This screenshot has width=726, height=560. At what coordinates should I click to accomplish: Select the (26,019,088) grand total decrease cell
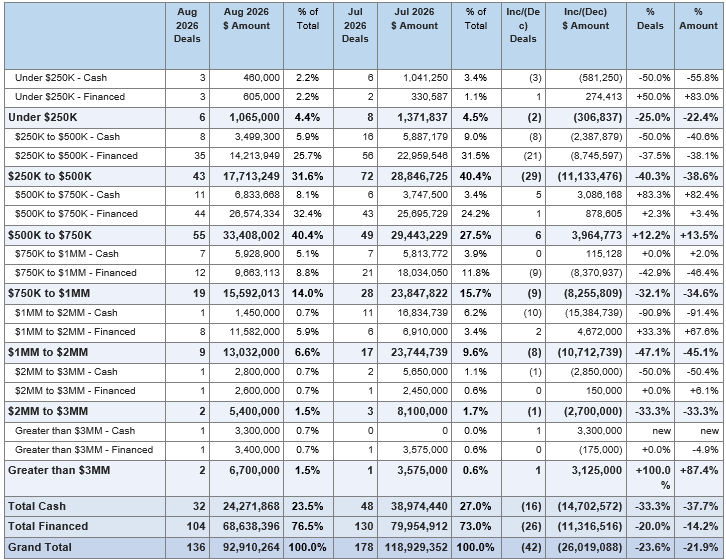tap(589, 547)
